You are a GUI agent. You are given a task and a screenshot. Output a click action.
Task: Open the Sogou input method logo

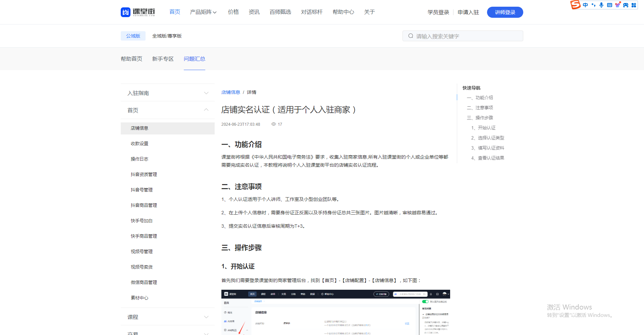pyautogui.click(x=575, y=5)
